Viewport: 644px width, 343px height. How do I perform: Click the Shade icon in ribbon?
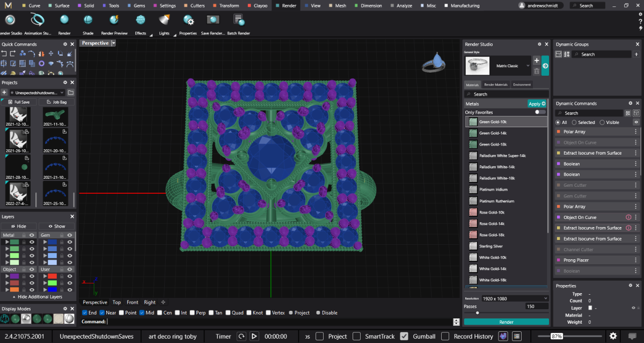coord(88,20)
